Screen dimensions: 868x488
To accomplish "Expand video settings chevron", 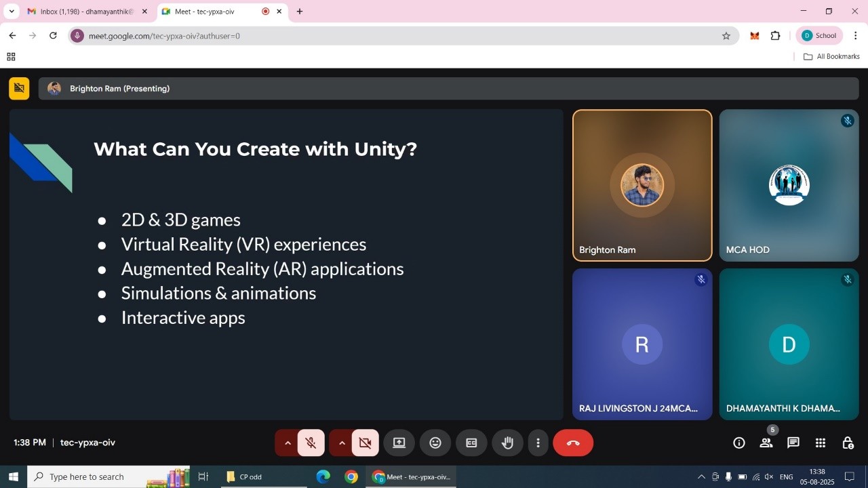I will tap(342, 443).
